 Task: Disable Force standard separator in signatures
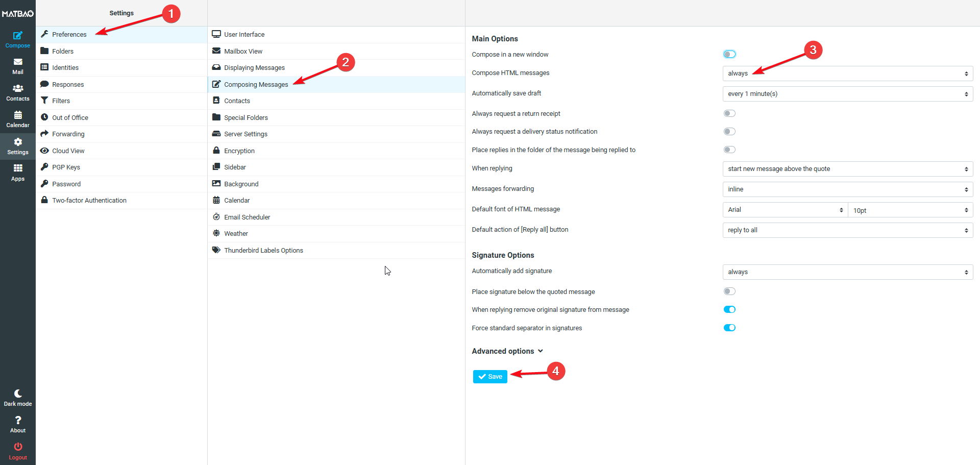(x=729, y=328)
